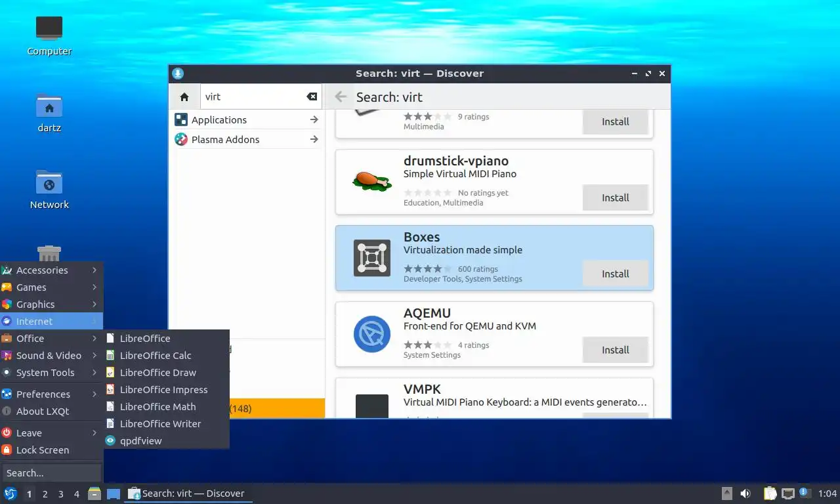This screenshot has width=840, height=504.
Task: Click the '600 ratings' text on Boxes
Action: (478, 269)
